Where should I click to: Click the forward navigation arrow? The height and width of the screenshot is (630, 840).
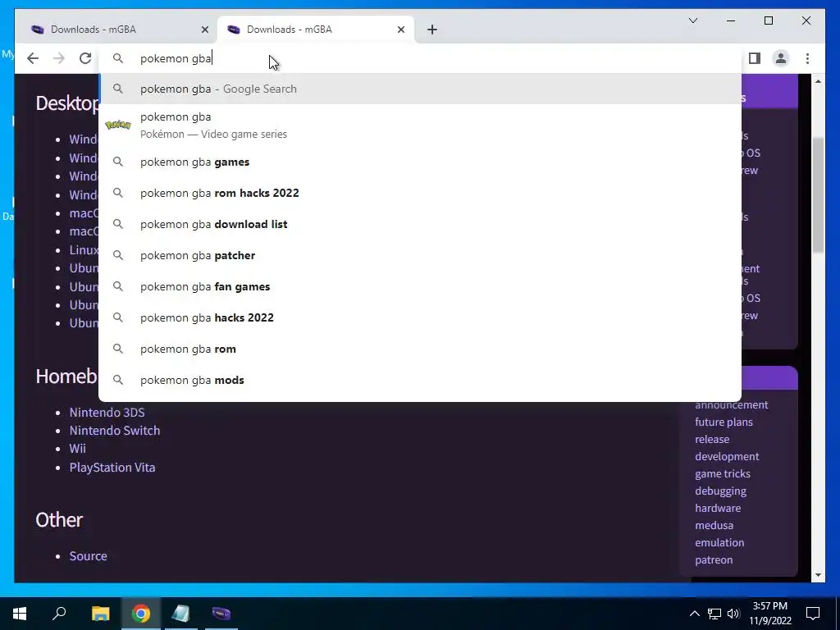point(59,58)
